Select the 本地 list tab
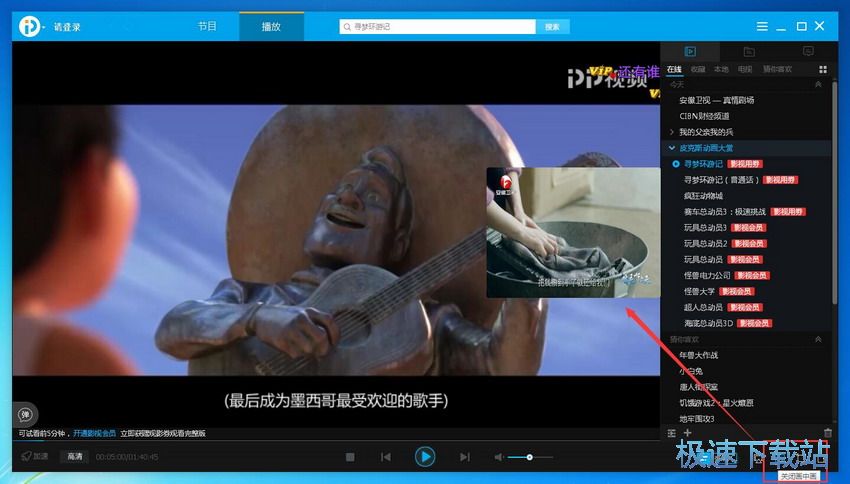The width and height of the screenshot is (850, 484). (721, 69)
